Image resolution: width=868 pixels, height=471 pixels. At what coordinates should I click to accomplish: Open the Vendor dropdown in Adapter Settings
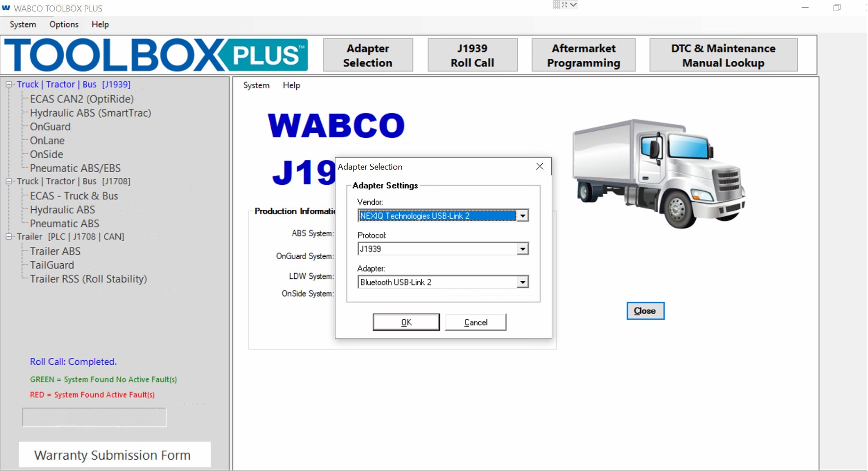(x=523, y=215)
